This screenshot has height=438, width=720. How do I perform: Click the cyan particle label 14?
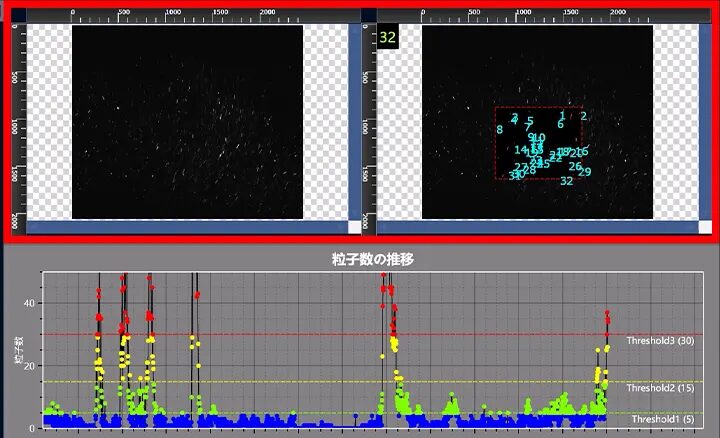click(520, 150)
